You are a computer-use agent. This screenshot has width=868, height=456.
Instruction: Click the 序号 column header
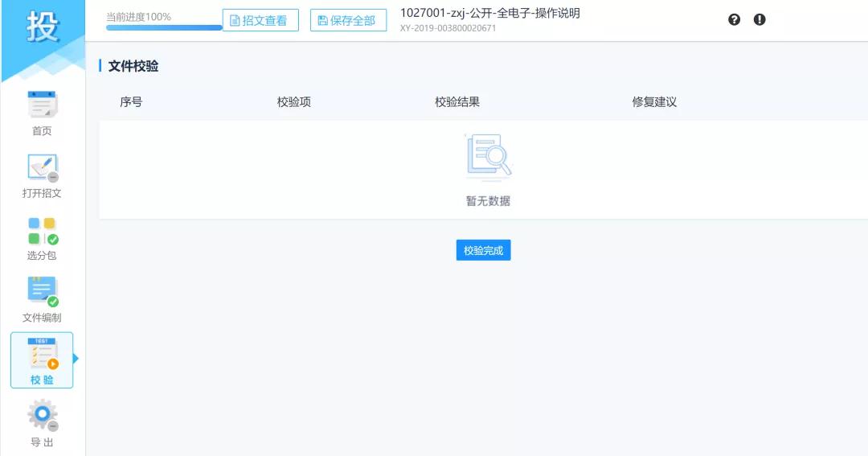pos(131,102)
